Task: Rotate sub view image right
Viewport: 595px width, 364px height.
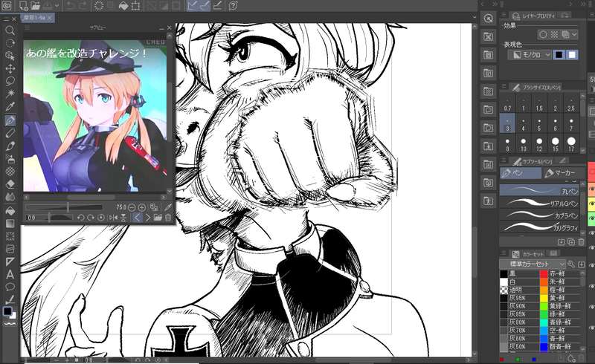Action: point(91,218)
